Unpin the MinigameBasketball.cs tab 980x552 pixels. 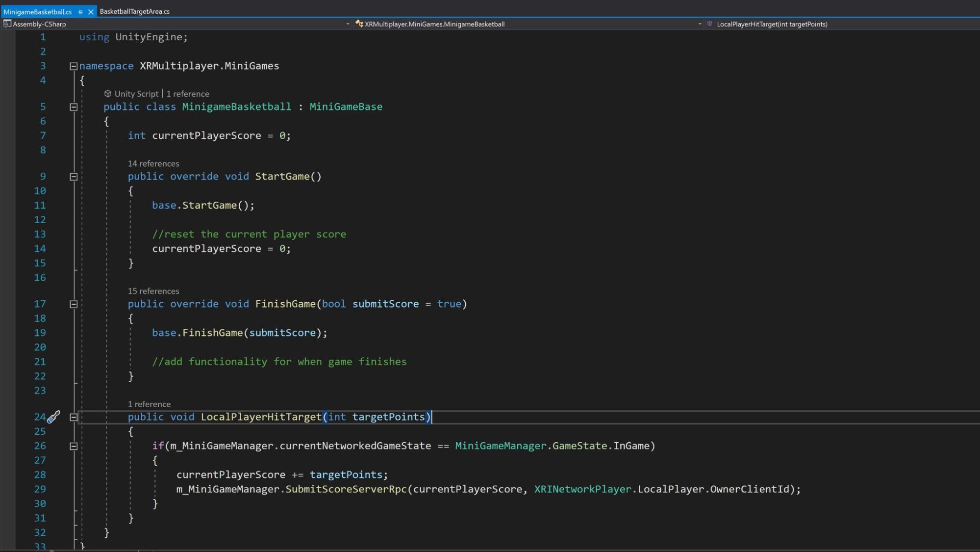(x=80, y=11)
